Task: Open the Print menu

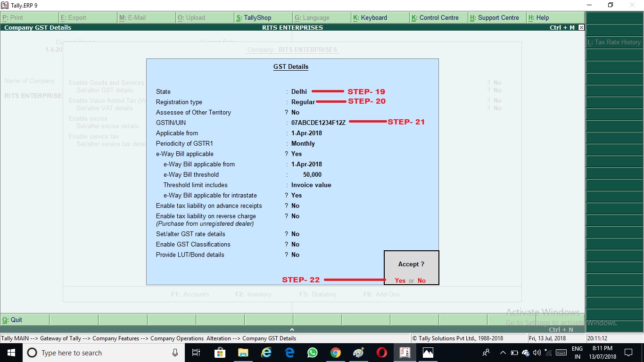Action: 30,17
